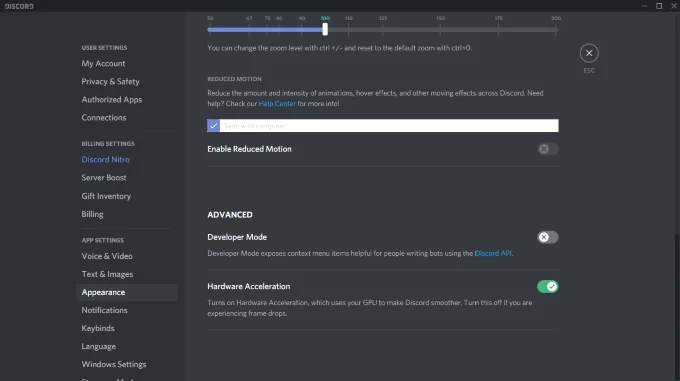The width and height of the screenshot is (680, 381).
Task: Close settings with the ESC circle button
Action: 589,53
